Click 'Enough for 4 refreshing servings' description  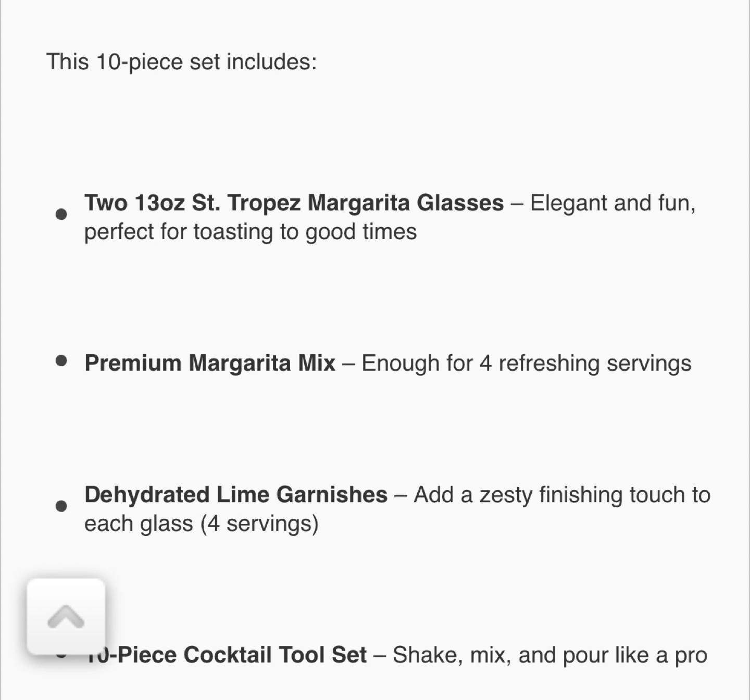[527, 363]
